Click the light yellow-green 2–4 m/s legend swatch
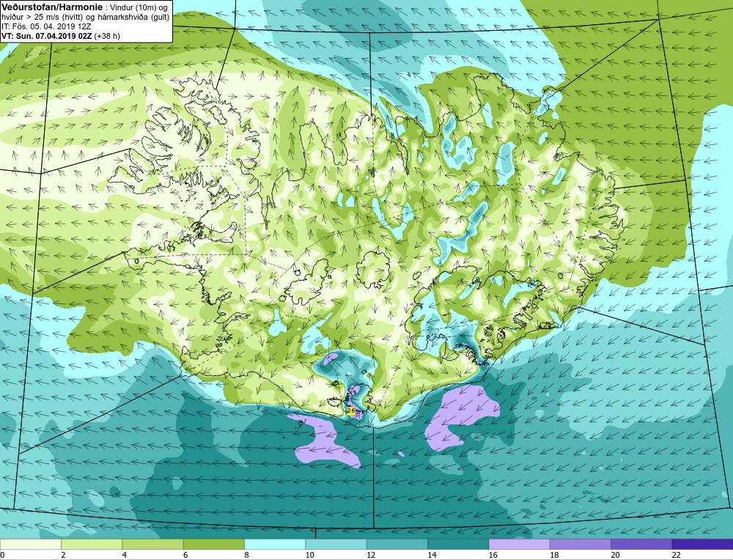733x560 pixels. pos(92,544)
